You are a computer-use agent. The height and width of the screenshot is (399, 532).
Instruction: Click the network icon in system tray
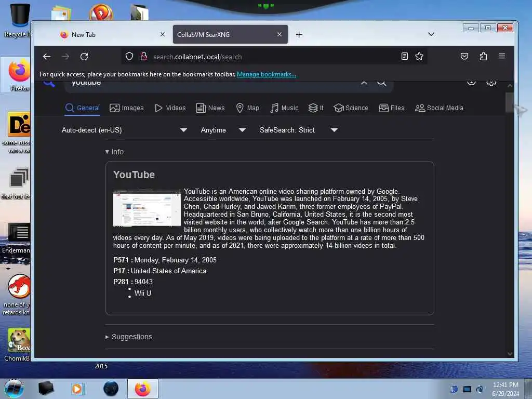[x=467, y=389]
